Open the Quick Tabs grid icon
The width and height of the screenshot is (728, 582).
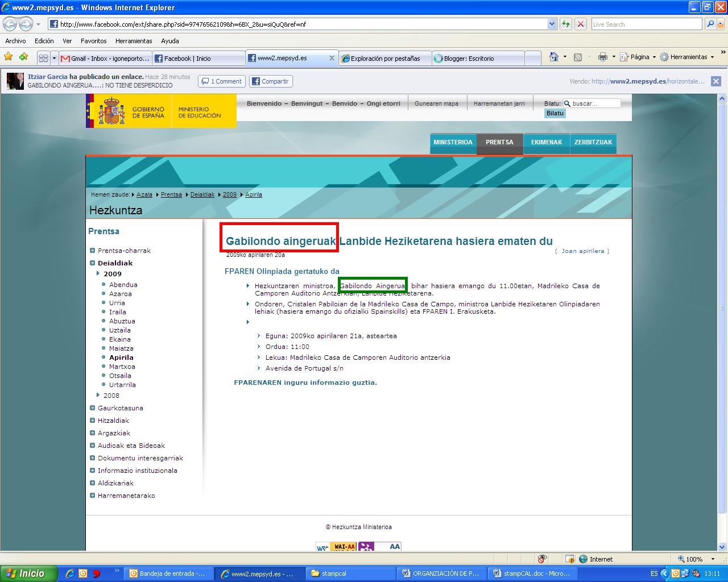click(x=43, y=58)
